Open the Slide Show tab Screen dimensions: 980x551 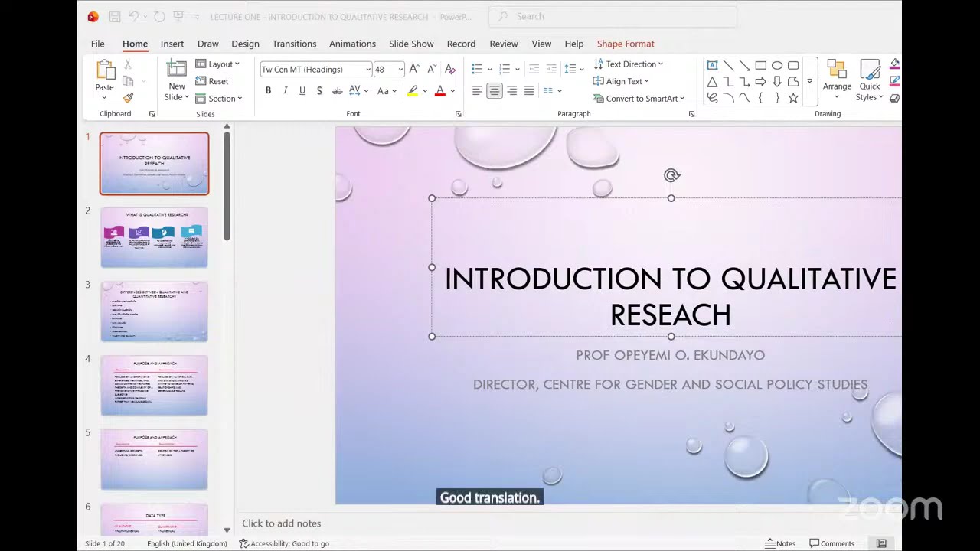pos(411,44)
